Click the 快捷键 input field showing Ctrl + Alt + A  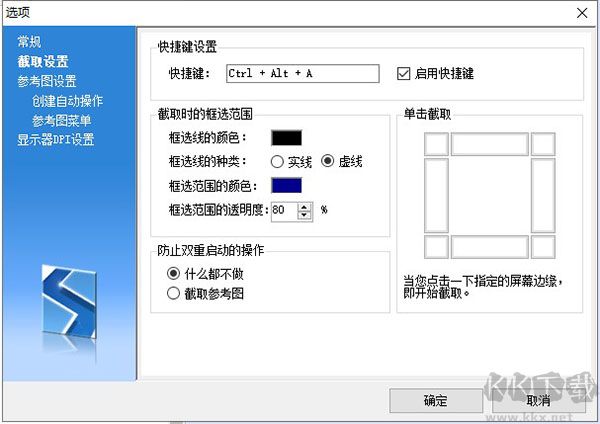click(303, 73)
